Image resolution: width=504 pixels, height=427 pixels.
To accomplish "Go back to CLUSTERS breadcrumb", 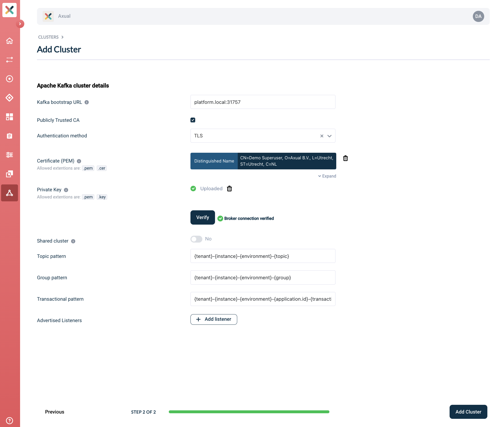I will [x=48, y=37].
